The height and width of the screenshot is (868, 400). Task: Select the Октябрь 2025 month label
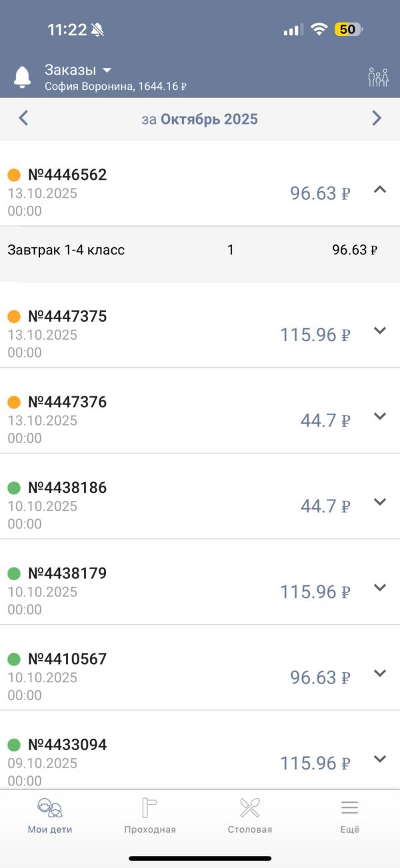point(209,119)
